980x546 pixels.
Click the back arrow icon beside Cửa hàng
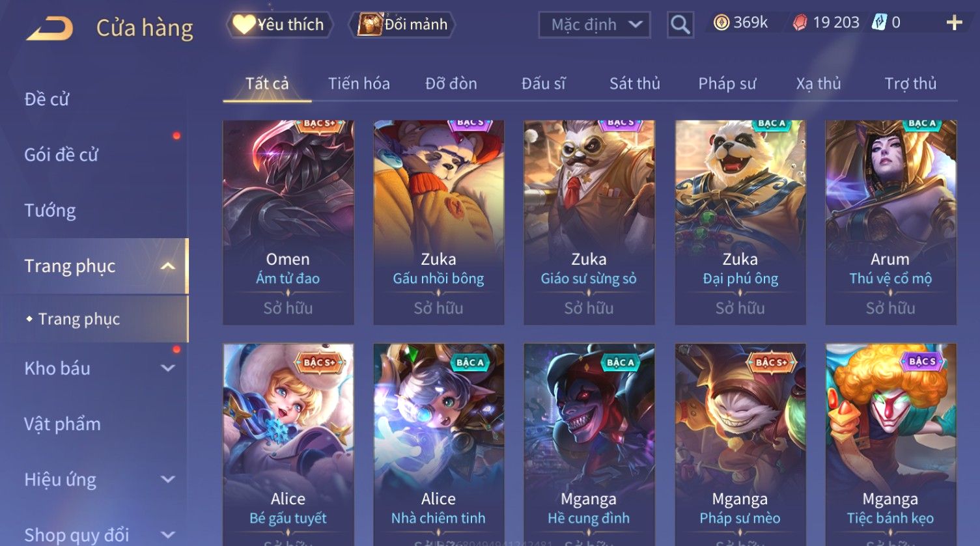[49, 28]
